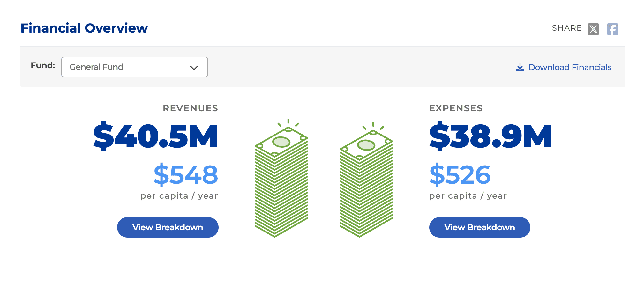644x287 pixels.
Task: View Breakdown for Expenses
Action: pos(479,227)
